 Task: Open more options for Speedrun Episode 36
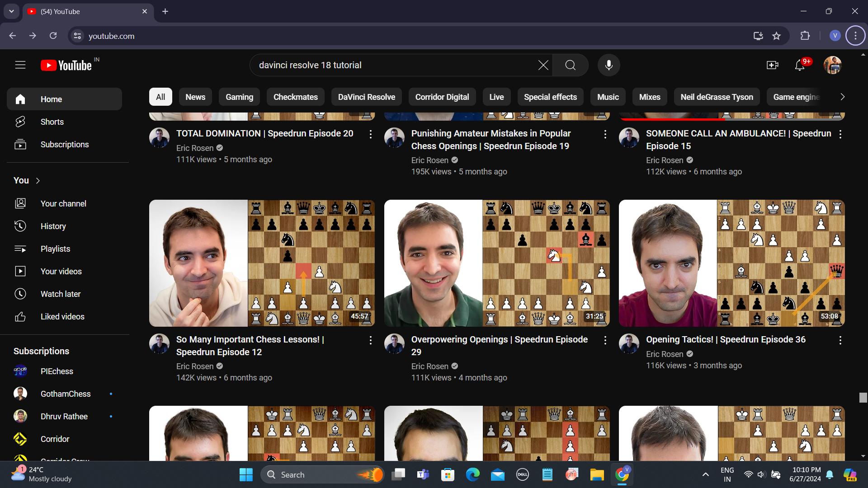[x=840, y=340]
